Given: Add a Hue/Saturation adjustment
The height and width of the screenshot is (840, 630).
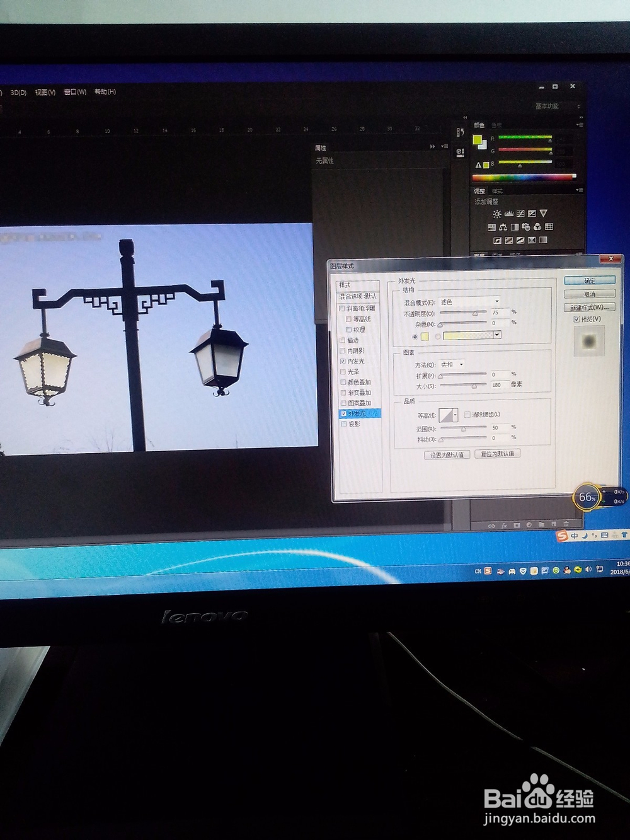Looking at the screenshot, I should [491, 227].
